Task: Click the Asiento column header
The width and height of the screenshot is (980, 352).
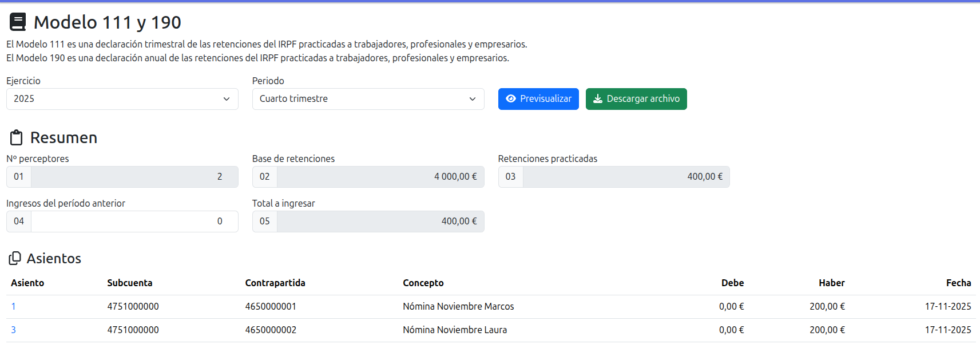Action: pos(27,283)
